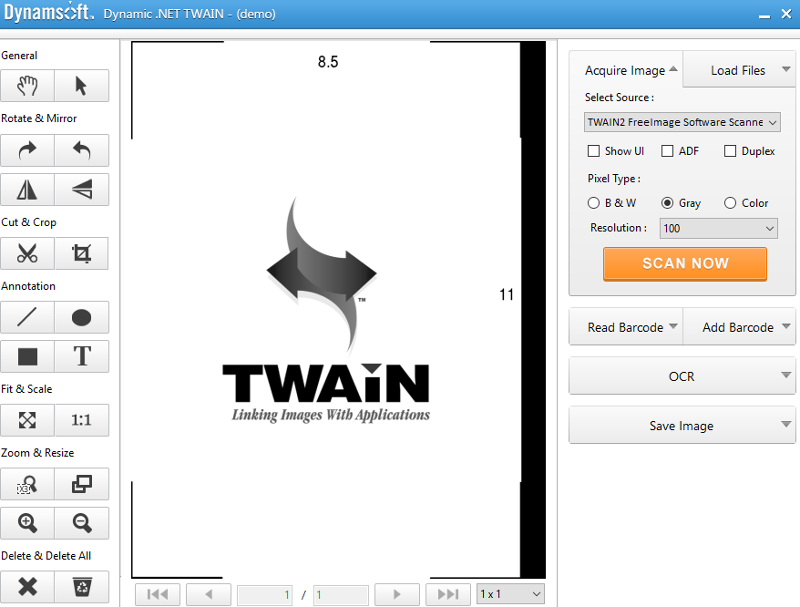The image size is (800, 607).
Task: Select the Text annotation tool
Action: pos(81,356)
